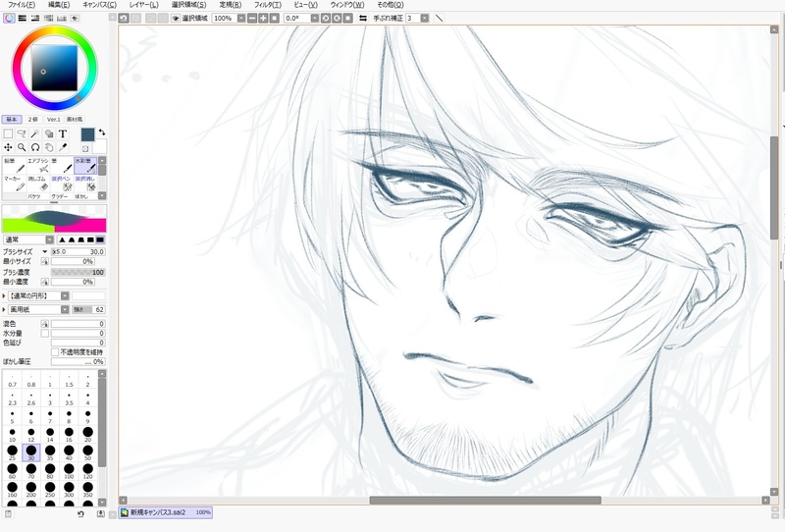The width and height of the screenshot is (785, 532).
Task: Select the rotate view tool
Action: click(x=35, y=147)
